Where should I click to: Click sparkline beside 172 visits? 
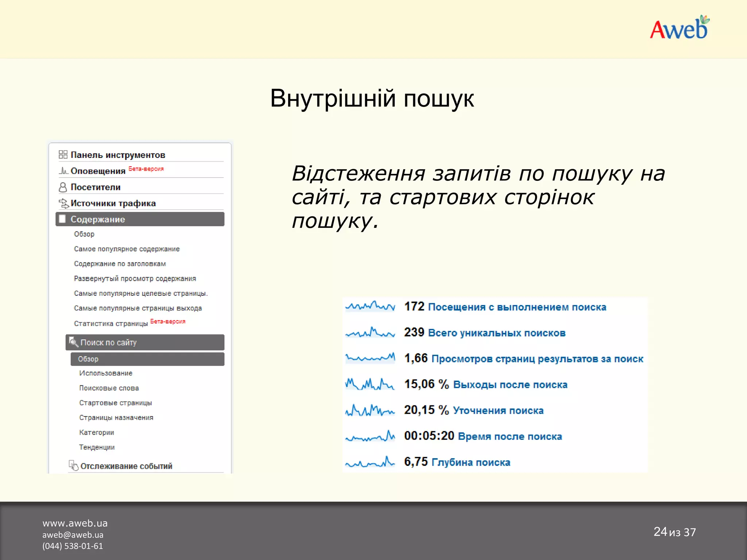370,306
